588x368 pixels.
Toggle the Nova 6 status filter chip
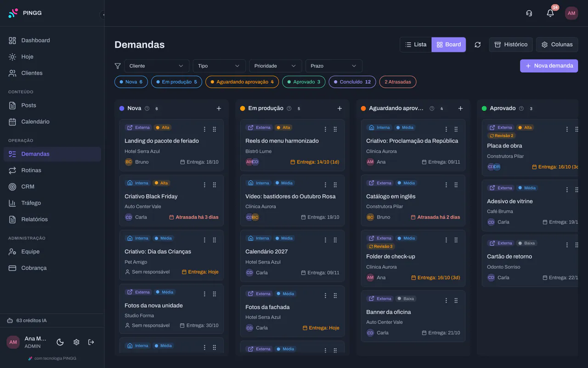click(131, 82)
